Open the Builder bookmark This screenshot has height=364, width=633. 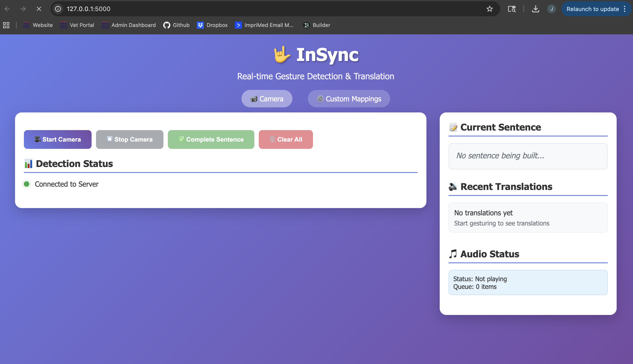317,25
